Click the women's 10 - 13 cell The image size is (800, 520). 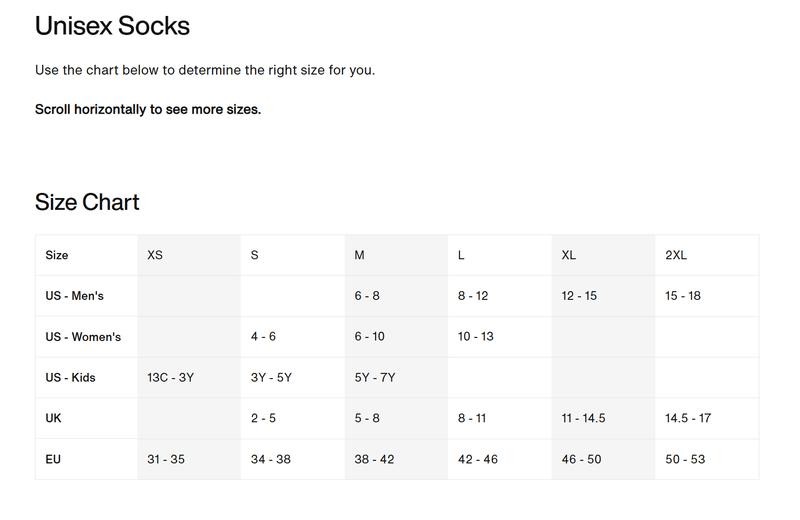tap(476, 337)
